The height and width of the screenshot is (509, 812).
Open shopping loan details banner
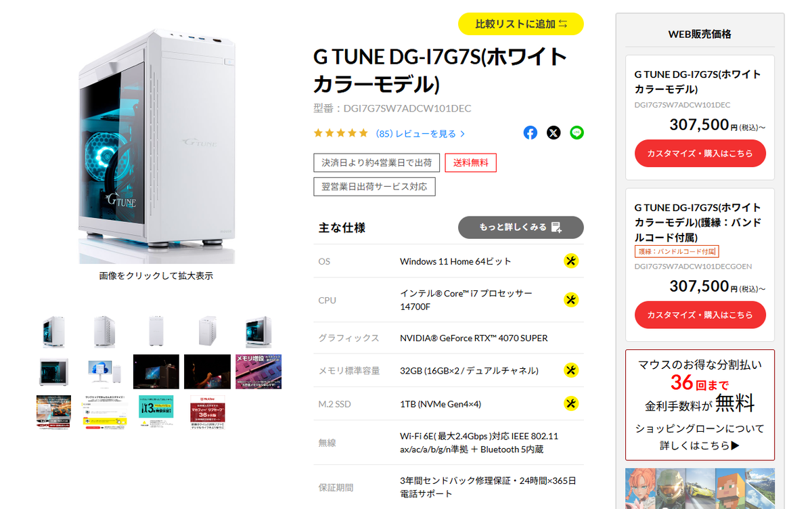700,405
